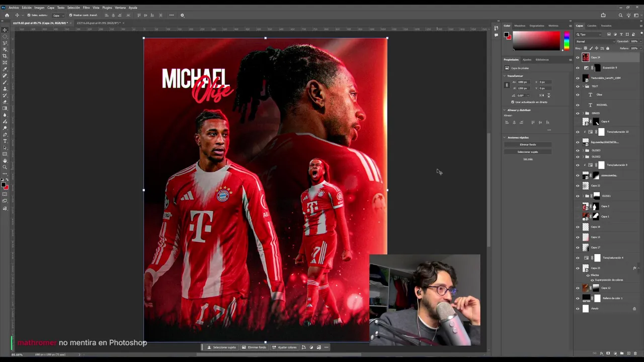Toggle Usar actualización en directo checkbox
The height and width of the screenshot is (362, 644).
[513, 102]
